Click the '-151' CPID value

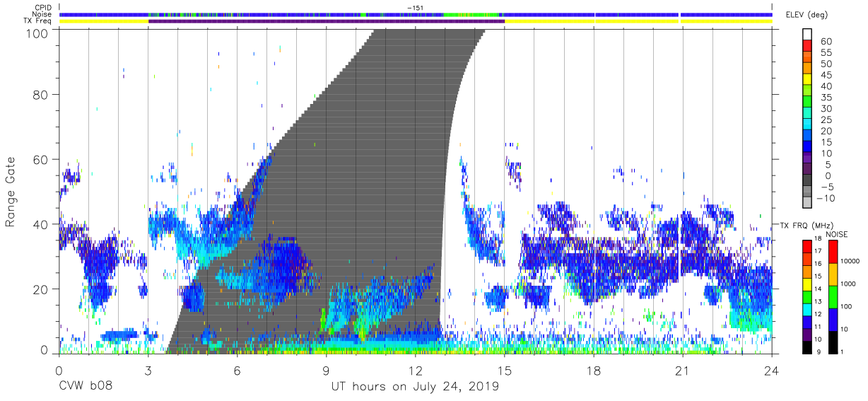(415, 8)
